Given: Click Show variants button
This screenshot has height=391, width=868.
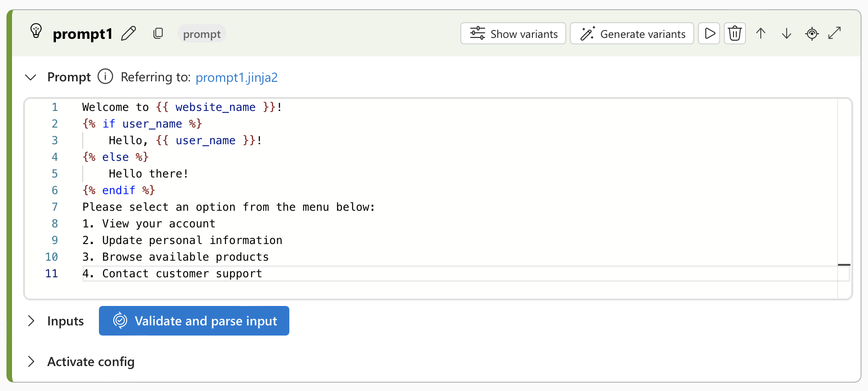Looking at the screenshot, I should [513, 33].
